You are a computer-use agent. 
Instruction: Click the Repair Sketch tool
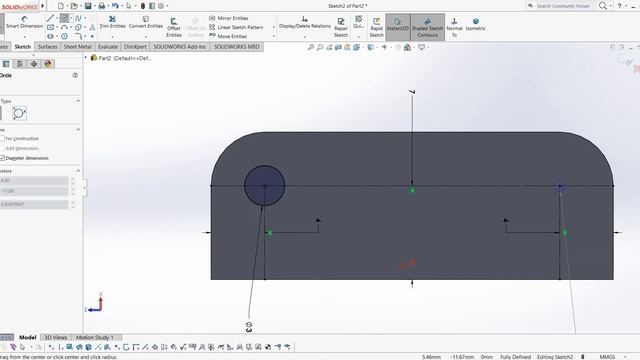[341, 27]
